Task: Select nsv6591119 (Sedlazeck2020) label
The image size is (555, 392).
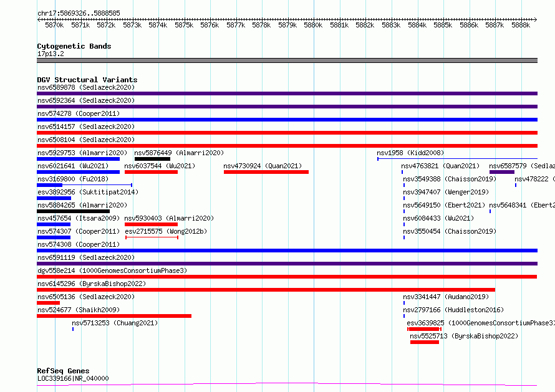Action: tap(86, 257)
